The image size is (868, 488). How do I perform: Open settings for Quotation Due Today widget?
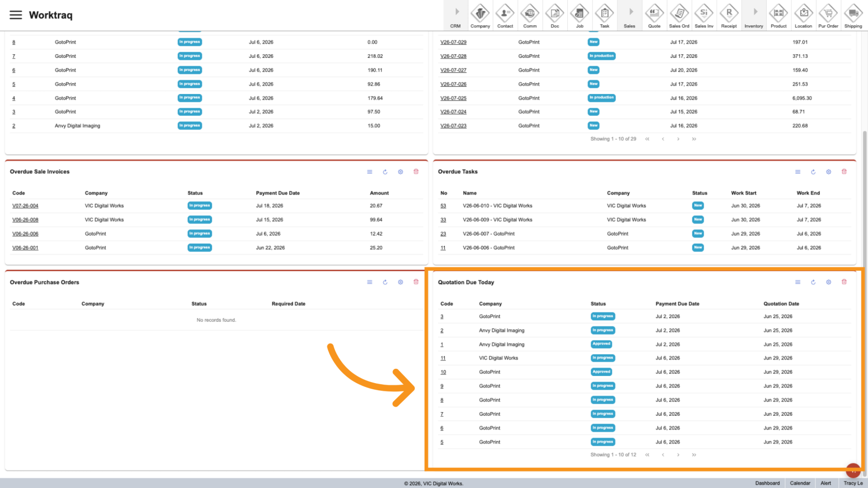pyautogui.click(x=829, y=282)
